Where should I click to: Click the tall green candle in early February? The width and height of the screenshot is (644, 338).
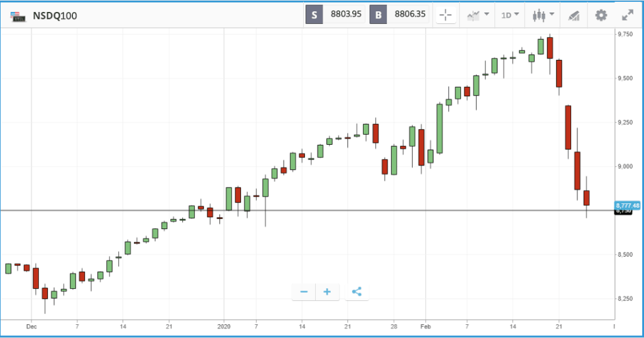tap(440, 128)
